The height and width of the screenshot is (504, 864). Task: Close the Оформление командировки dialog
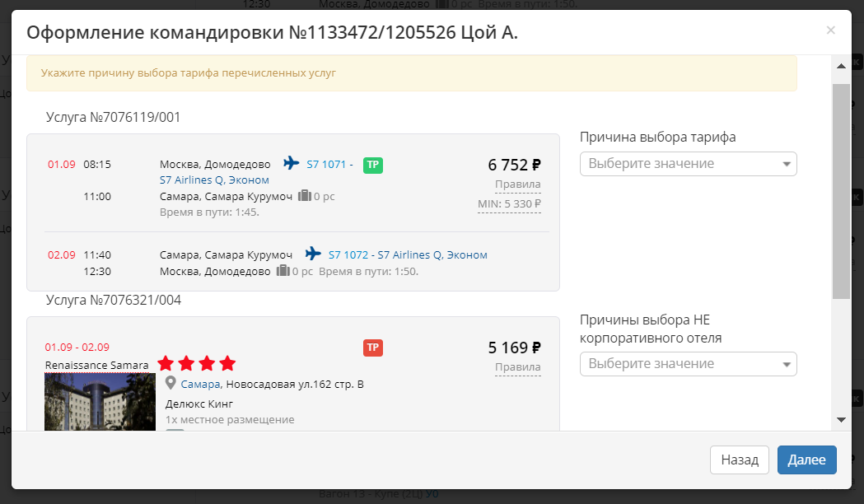(830, 30)
